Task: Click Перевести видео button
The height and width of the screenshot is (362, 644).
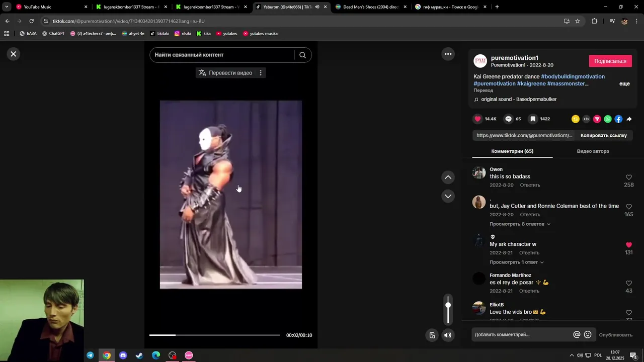Action: pyautogui.click(x=225, y=73)
